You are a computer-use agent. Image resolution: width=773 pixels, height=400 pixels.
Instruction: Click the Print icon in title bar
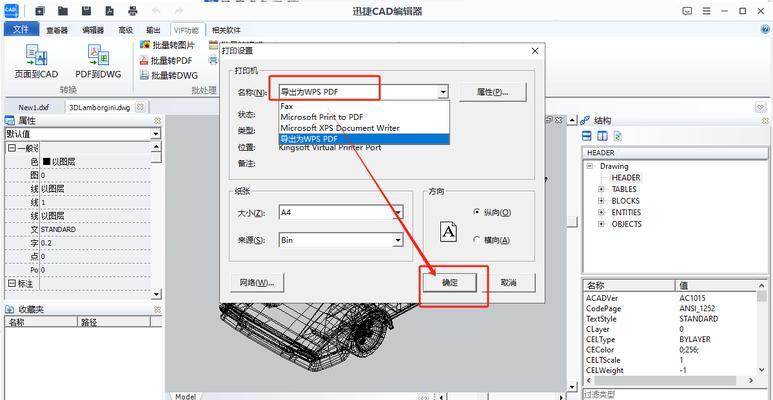(133, 10)
